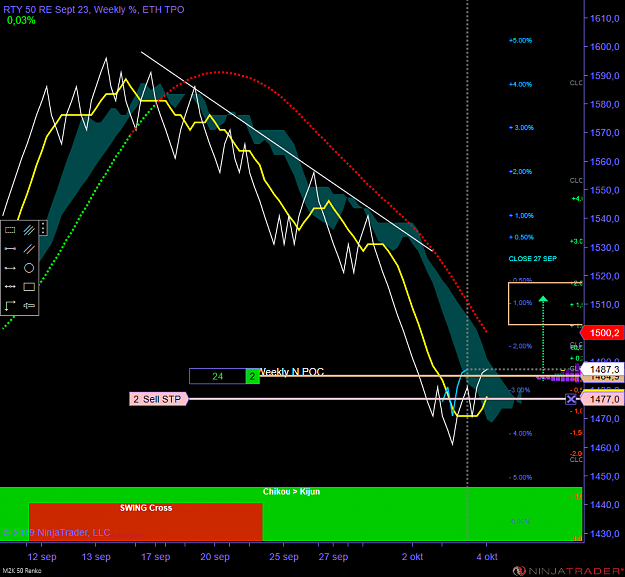Click the 2 Sell STP order label
Image resolution: width=625 pixels, height=577 pixels.
(x=158, y=399)
